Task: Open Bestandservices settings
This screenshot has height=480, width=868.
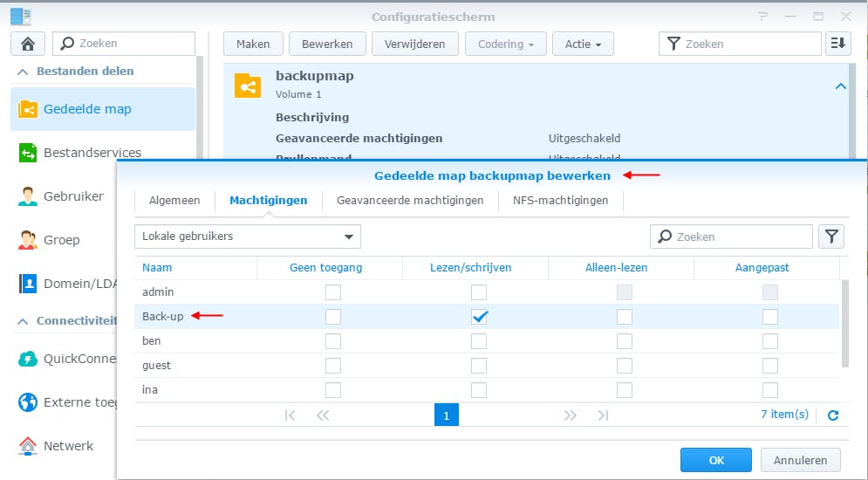Action: 92,153
